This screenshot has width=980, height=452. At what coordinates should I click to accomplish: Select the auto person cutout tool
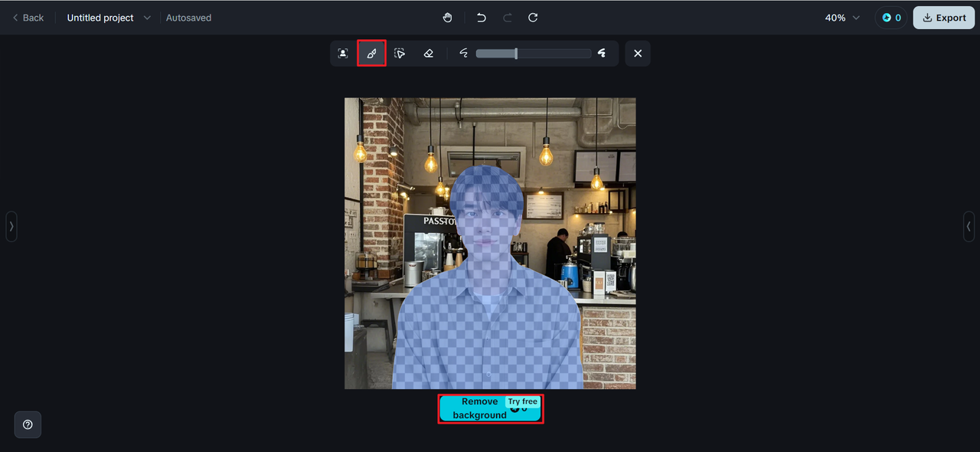pyautogui.click(x=343, y=54)
